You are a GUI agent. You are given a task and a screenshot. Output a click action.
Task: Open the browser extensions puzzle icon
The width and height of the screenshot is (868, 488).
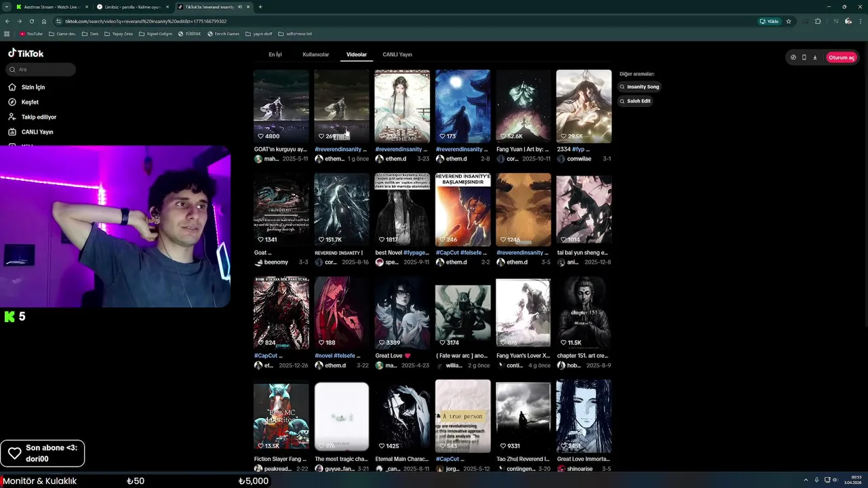(x=818, y=21)
